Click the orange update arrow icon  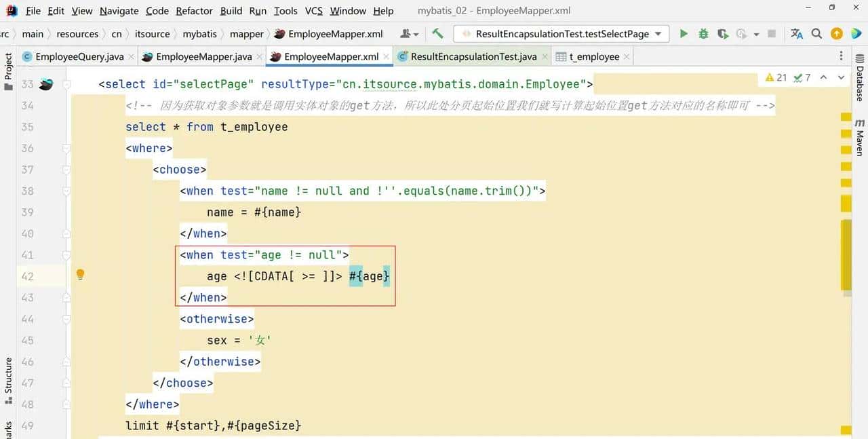point(837,34)
